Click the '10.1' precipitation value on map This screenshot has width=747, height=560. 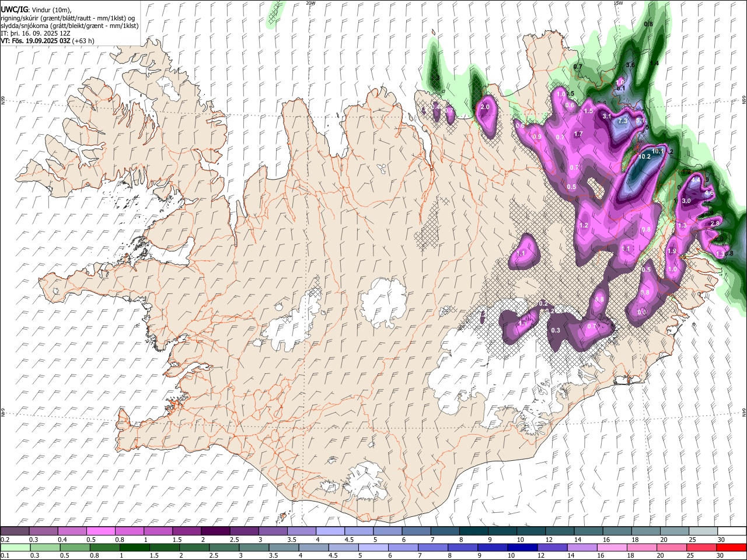tap(658, 151)
